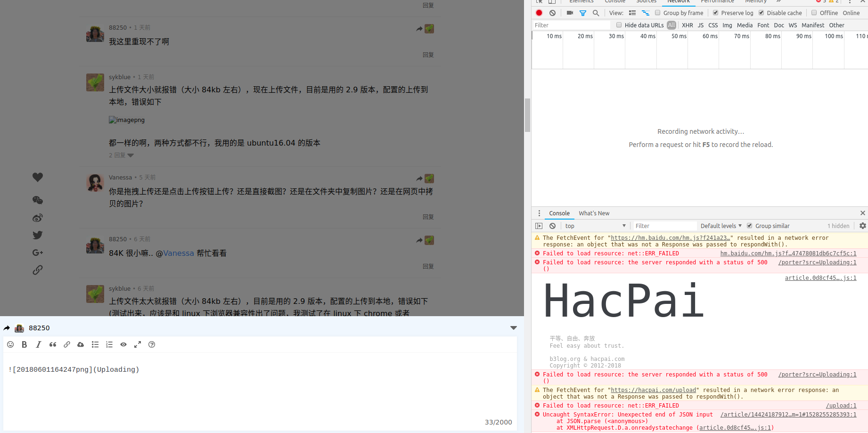Viewport: 868px width, 433px height.
Task: Open network search magnifier
Action: 596,13
